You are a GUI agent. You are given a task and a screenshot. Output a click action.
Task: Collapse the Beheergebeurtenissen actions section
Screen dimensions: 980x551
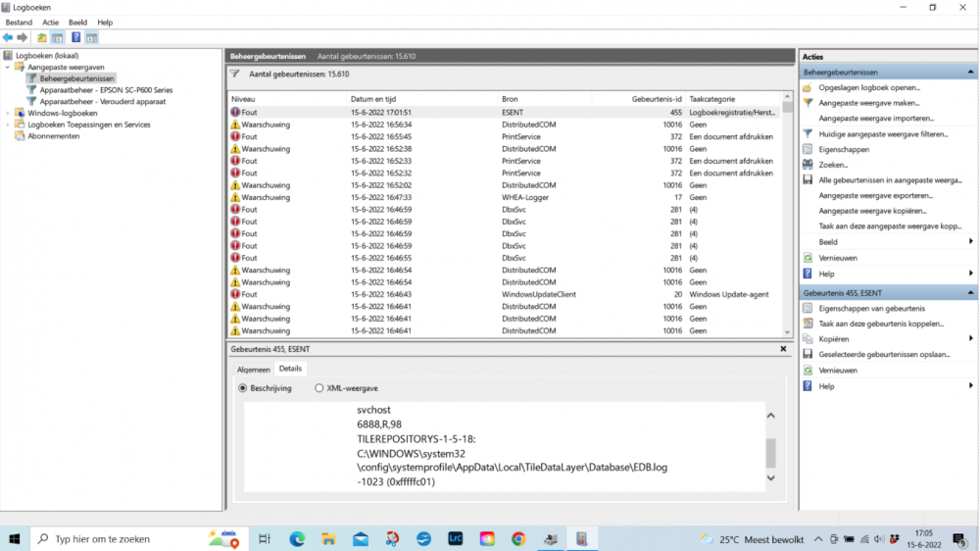click(970, 72)
